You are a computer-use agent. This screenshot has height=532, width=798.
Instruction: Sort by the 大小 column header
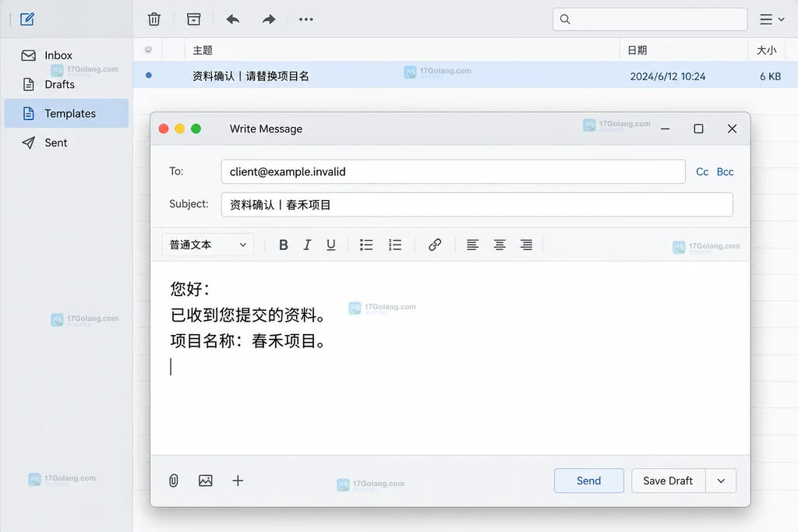click(x=767, y=51)
